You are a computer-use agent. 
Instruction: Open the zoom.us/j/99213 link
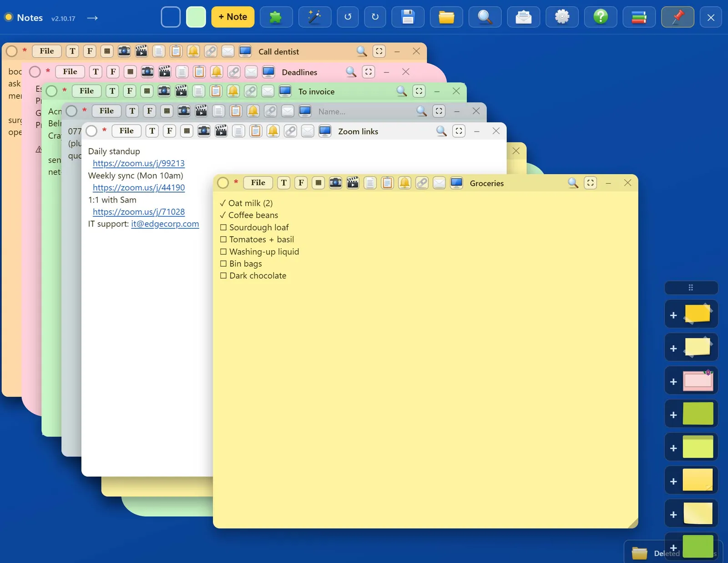(x=139, y=163)
